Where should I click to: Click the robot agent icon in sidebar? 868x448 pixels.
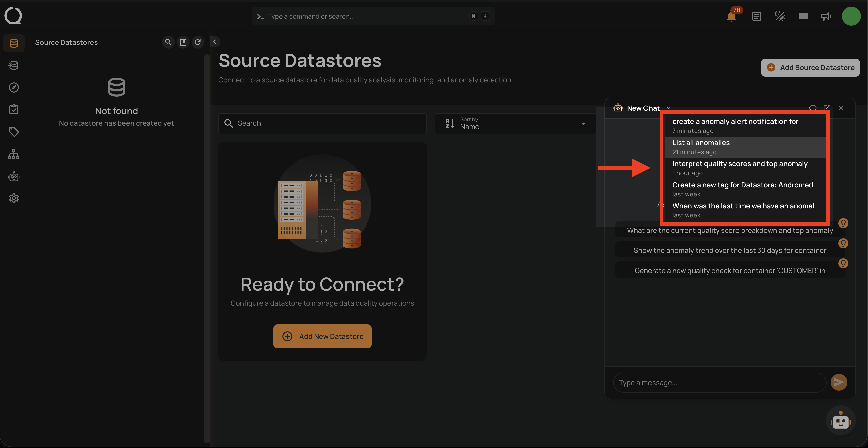pyautogui.click(x=14, y=176)
